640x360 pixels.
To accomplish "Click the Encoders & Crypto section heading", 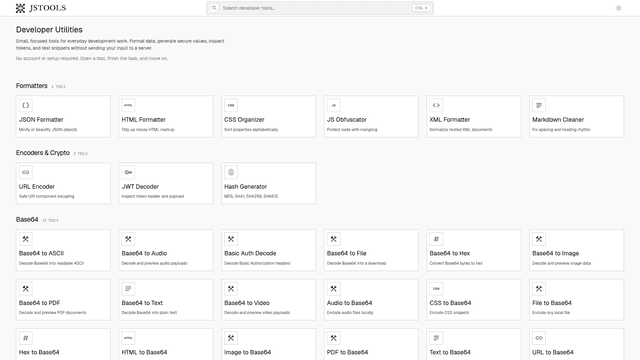I will click(x=43, y=153).
